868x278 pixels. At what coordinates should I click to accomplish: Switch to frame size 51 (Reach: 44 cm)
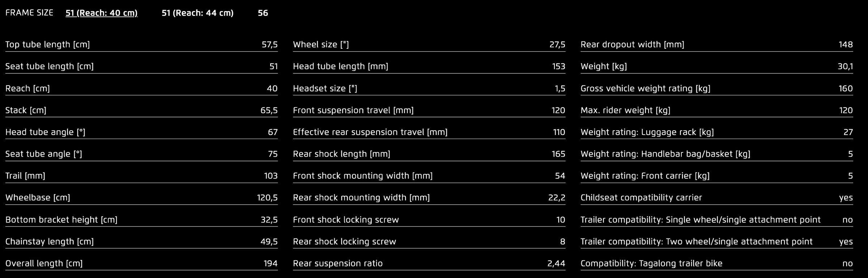[x=197, y=13]
